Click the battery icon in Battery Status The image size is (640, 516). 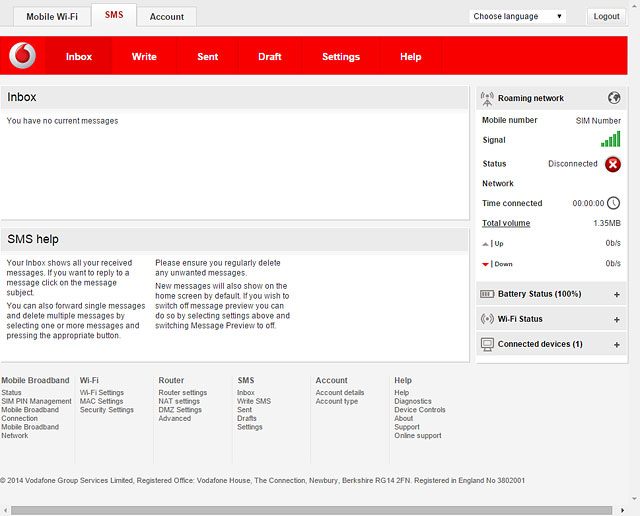pyautogui.click(x=487, y=294)
